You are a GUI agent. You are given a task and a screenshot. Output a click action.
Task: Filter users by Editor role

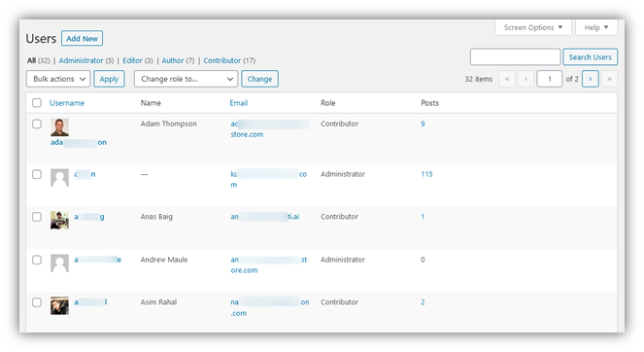click(x=133, y=60)
